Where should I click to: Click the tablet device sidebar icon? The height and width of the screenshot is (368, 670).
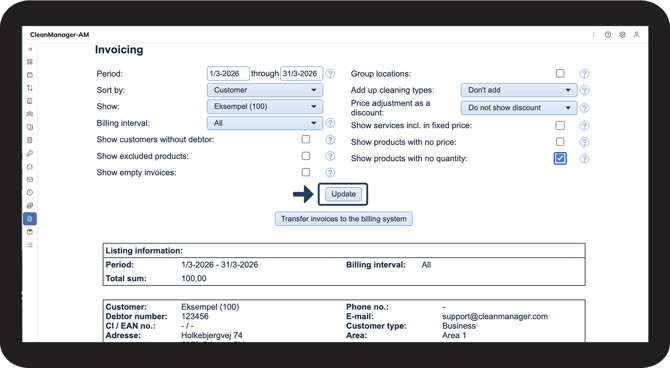click(30, 101)
